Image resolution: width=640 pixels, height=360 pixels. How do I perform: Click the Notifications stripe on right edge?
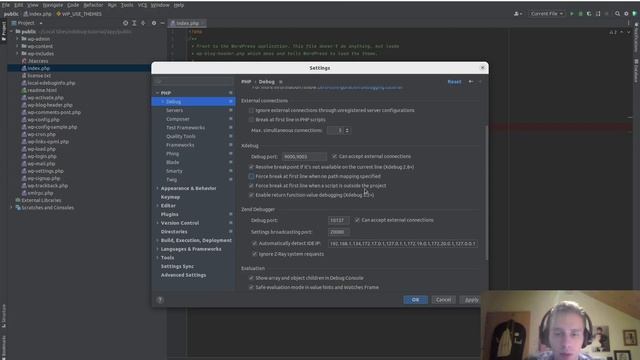[x=636, y=38]
